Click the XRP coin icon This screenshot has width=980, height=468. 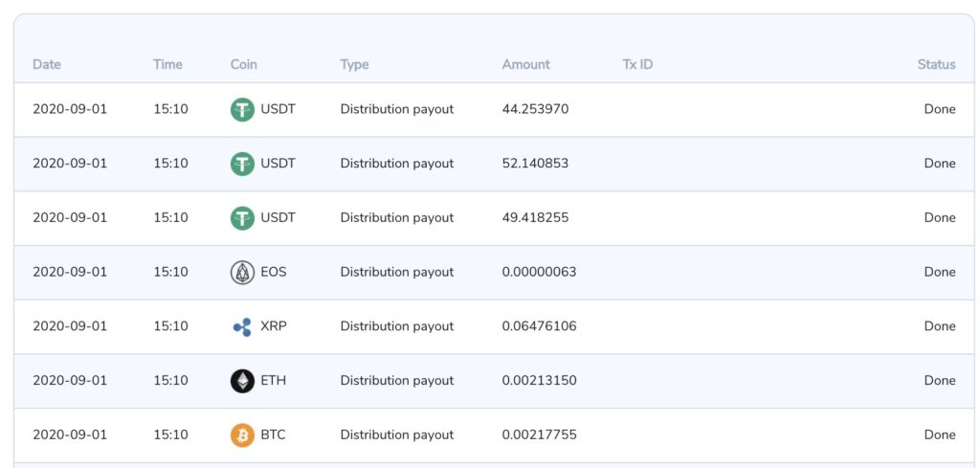pos(242,326)
